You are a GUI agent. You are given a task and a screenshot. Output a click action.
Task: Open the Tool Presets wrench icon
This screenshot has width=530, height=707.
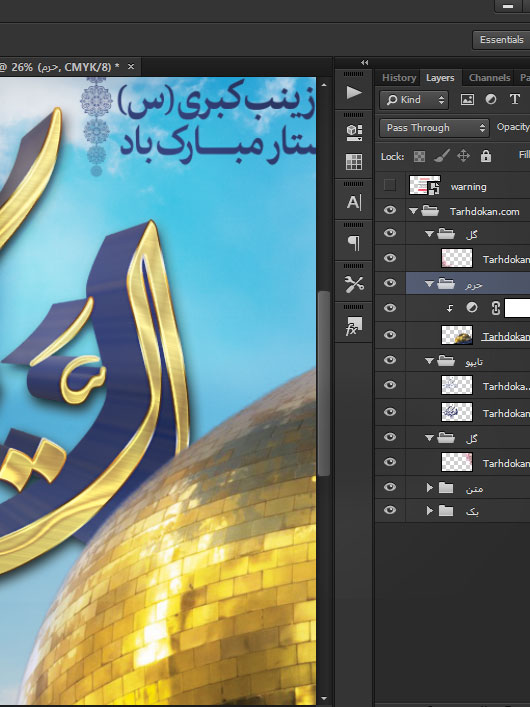(354, 284)
